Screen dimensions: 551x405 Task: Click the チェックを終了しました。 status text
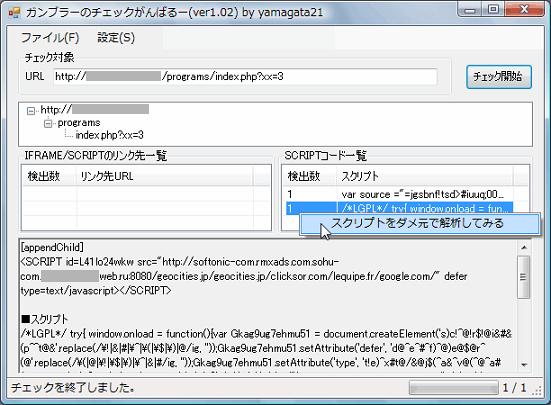click(x=73, y=387)
